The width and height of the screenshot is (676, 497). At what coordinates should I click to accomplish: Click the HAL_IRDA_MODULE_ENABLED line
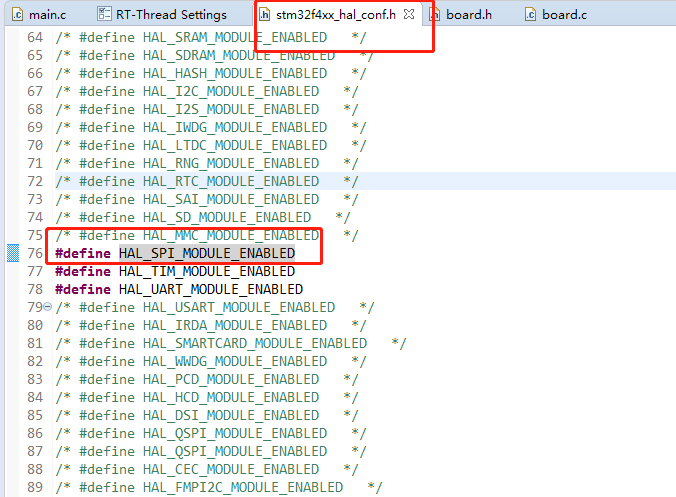[210, 325]
